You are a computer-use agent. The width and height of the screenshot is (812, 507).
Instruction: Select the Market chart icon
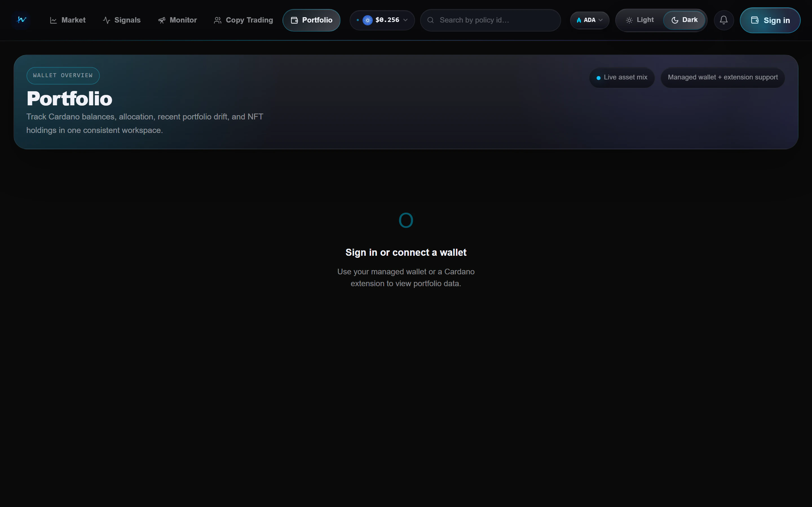pyautogui.click(x=54, y=20)
